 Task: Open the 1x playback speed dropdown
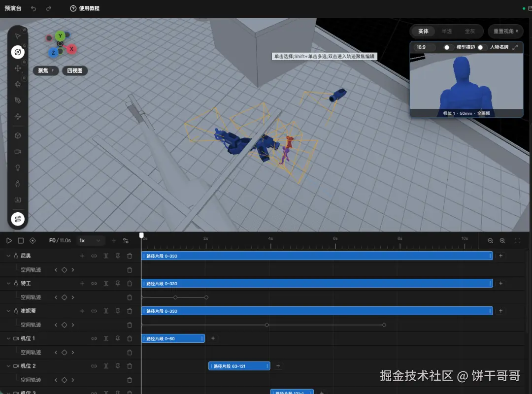[90, 241]
